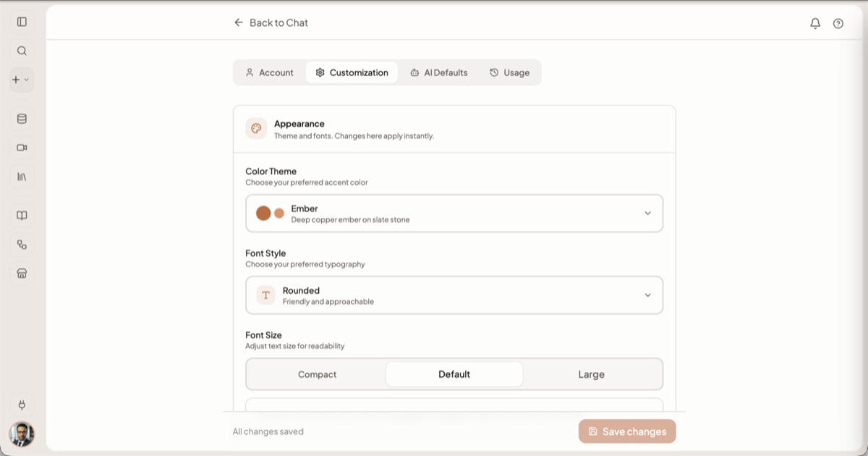Open the plug connections icon

22,405
